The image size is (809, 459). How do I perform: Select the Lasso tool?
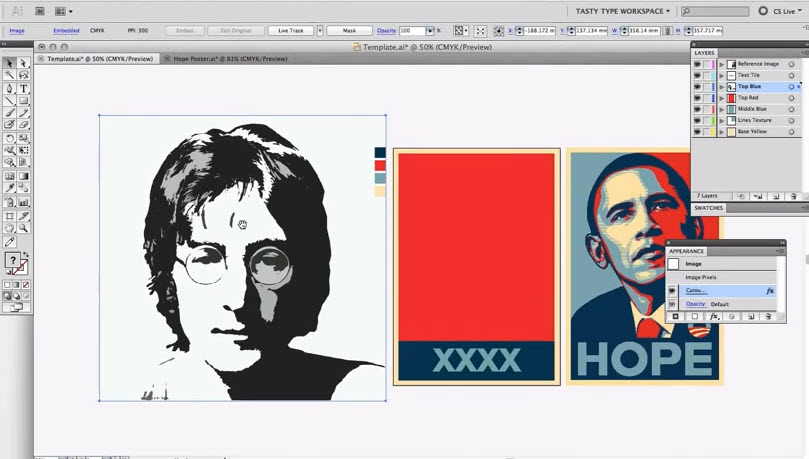coord(23,75)
